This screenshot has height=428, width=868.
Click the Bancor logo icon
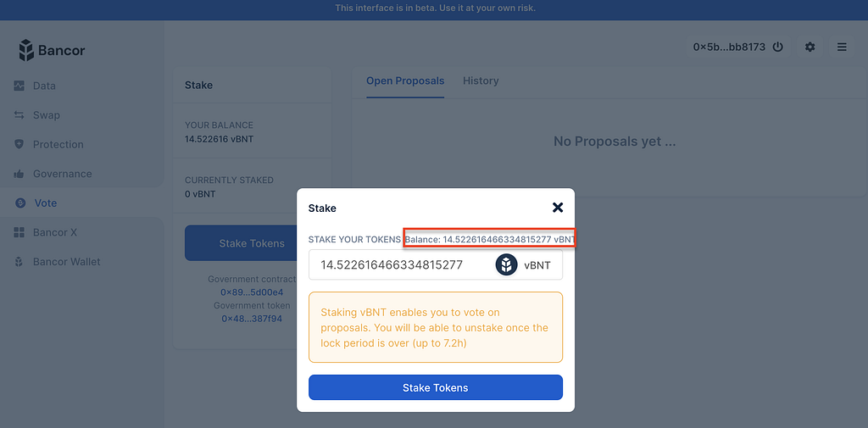[x=26, y=50]
